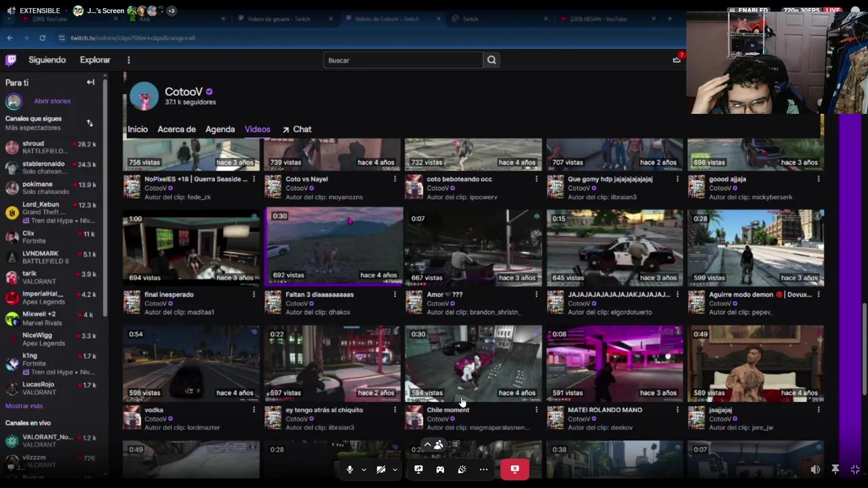Screen dimensions: 868x488
Task: Click browser back arrow
Action: pos(9,38)
